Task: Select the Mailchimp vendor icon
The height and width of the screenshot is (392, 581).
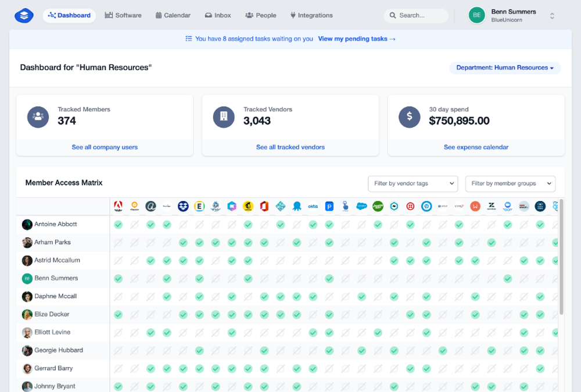Action: click(x=248, y=206)
